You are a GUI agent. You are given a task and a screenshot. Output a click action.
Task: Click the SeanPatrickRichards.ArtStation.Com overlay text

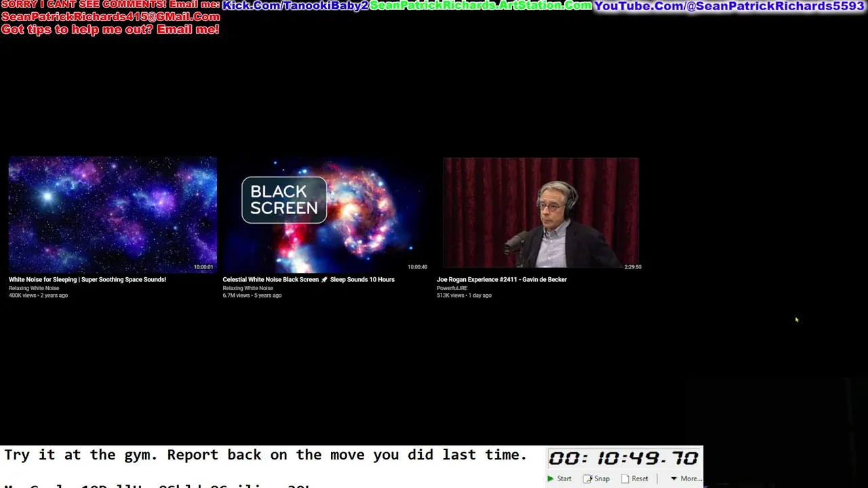pyautogui.click(x=481, y=5)
